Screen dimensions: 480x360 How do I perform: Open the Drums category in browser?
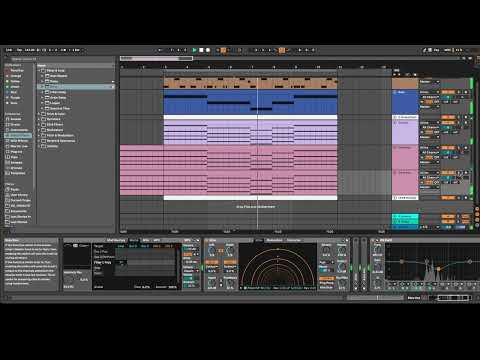pyautogui.click(x=16, y=124)
